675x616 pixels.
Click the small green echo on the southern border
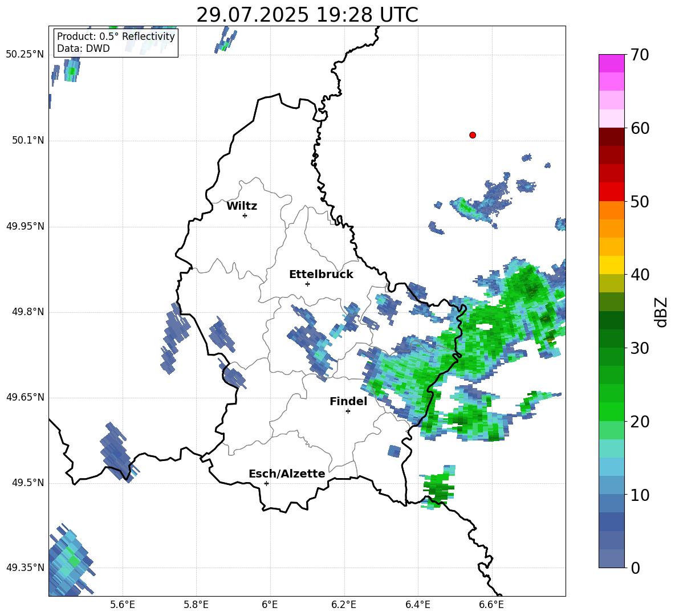(x=438, y=487)
